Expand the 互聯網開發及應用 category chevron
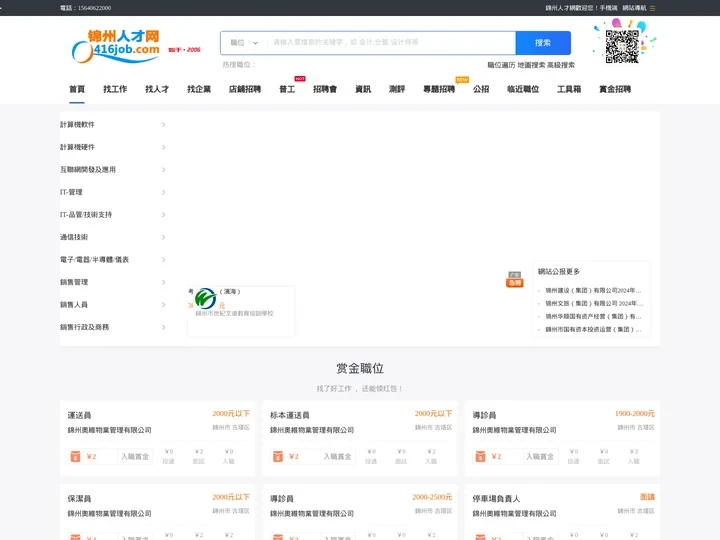The height and width of the screenshot is (540, 720). coord(163,170)
